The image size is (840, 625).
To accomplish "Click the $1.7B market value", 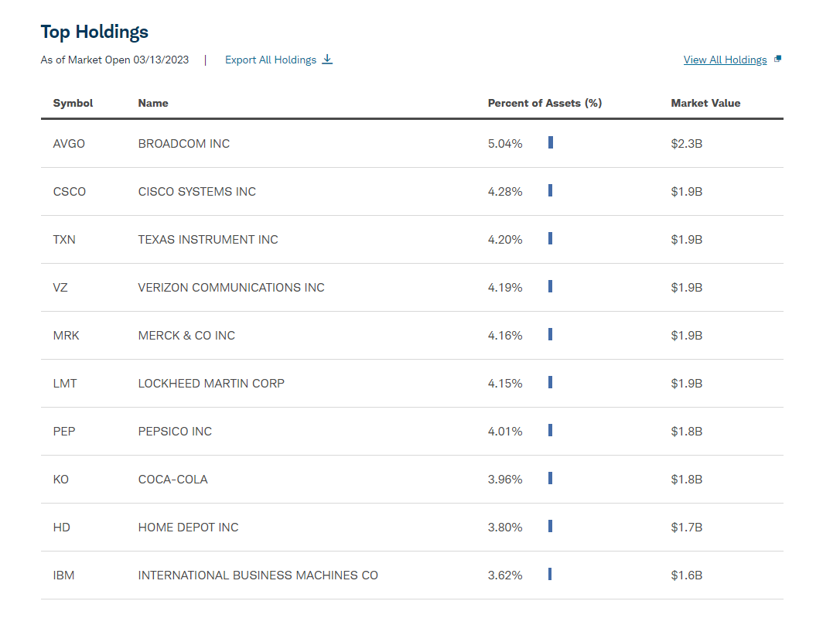I will coord(687,527).
